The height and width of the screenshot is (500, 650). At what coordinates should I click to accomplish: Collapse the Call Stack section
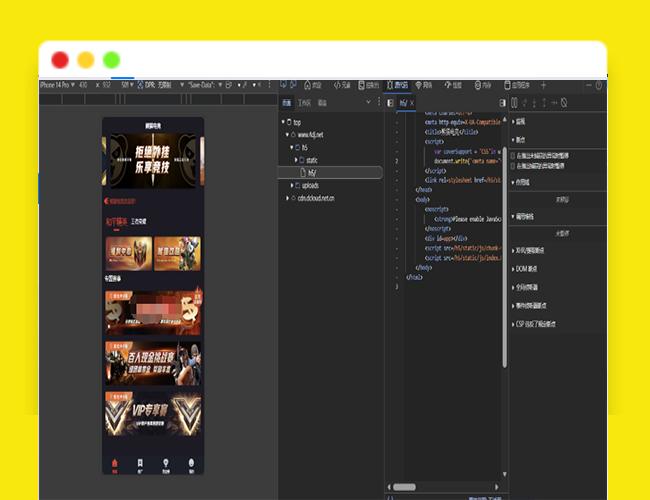pos(522,217)
